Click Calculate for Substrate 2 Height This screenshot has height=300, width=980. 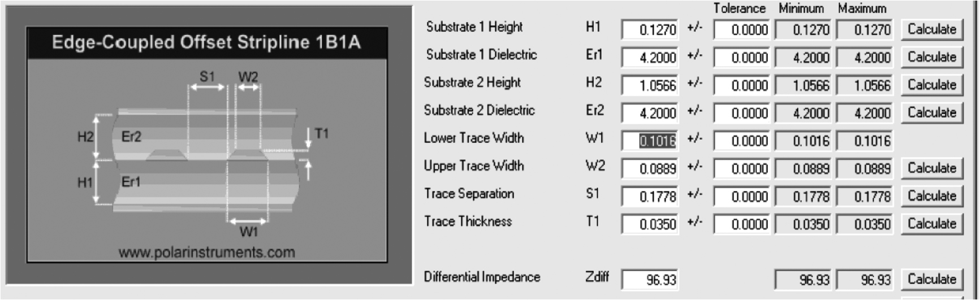point(931,85)
